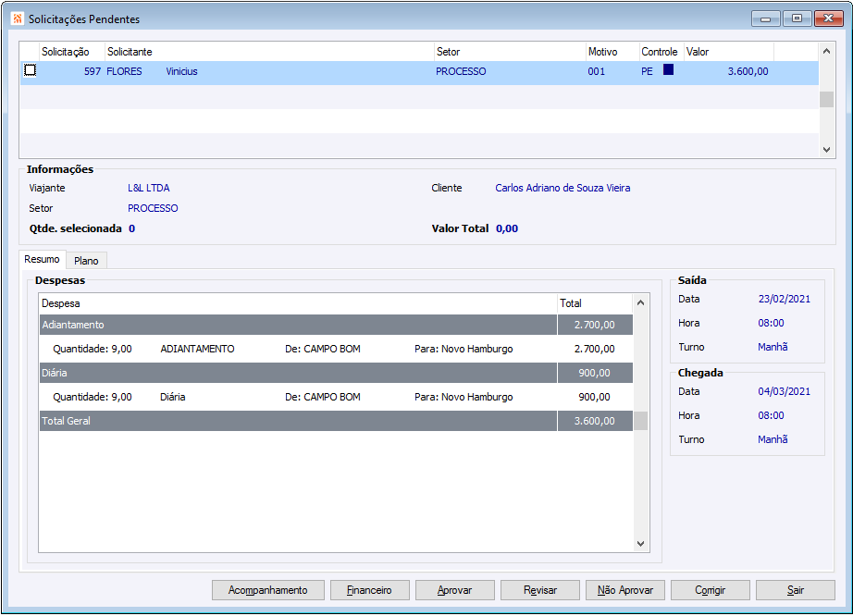Select request number 597 cell
Image resolution: width=853 pixels, height=616 pixels.
pyautogui.click(x=93, y=71)
